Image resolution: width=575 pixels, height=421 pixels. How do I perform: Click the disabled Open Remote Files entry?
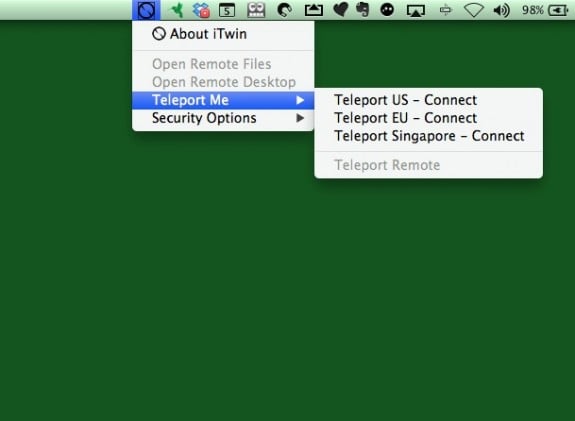click(x=223, y=64)
